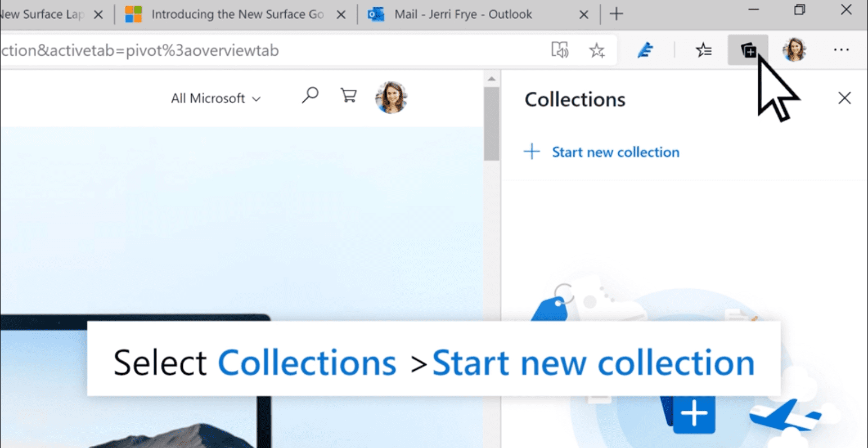Close the Outlook Mail tab
Viewport: 868px width, 448px height.
584,15
